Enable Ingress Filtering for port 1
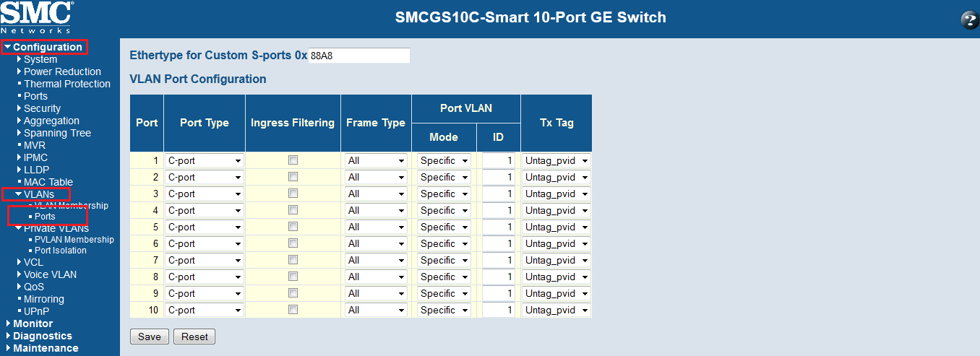The width and height of the screenshot is (980, 356). (x=293, y=160)
